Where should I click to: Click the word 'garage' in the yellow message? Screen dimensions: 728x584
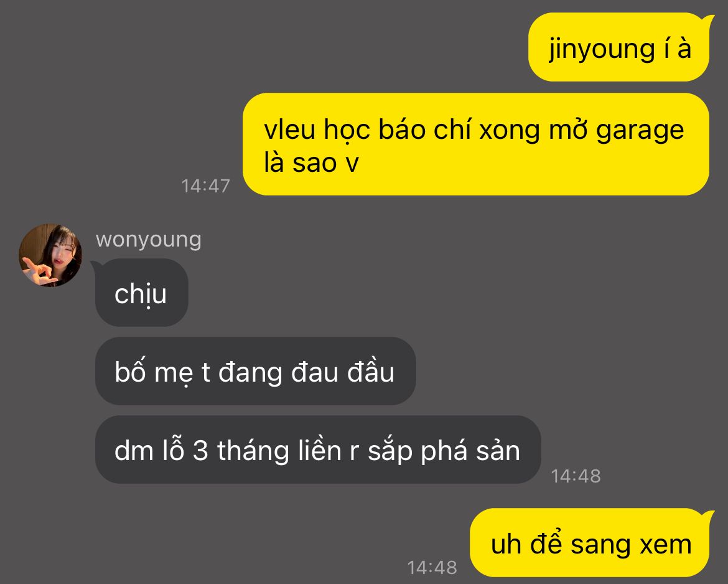[640, 131]
